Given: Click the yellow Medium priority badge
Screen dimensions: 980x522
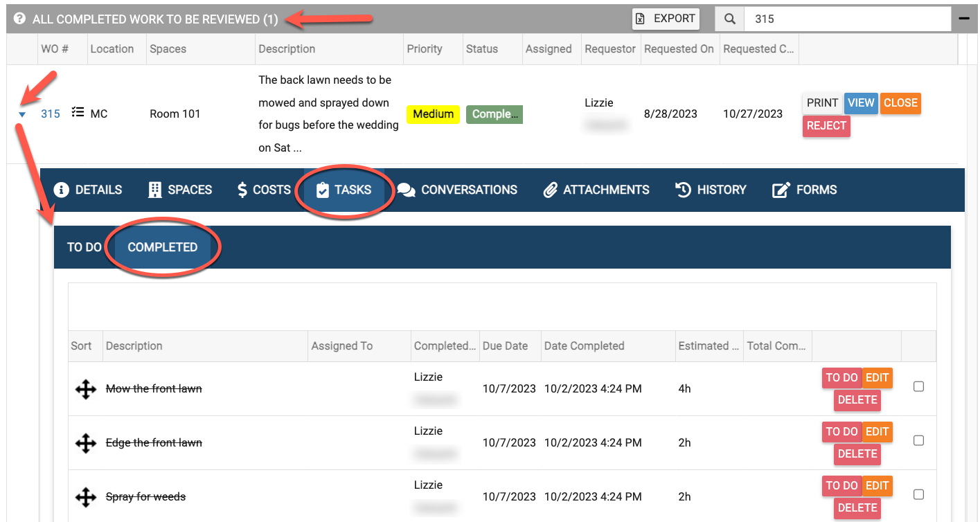Looking at the screenshot, I should click(433, 114).
